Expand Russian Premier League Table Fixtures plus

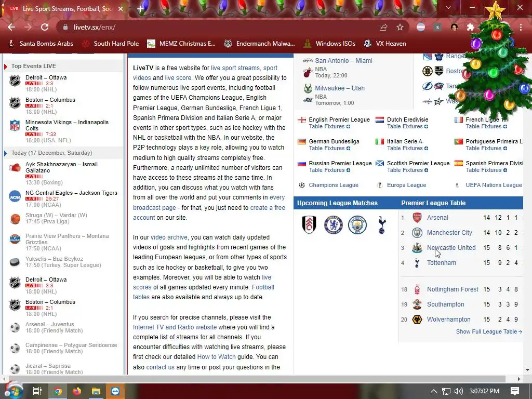(x=349, y=170)
